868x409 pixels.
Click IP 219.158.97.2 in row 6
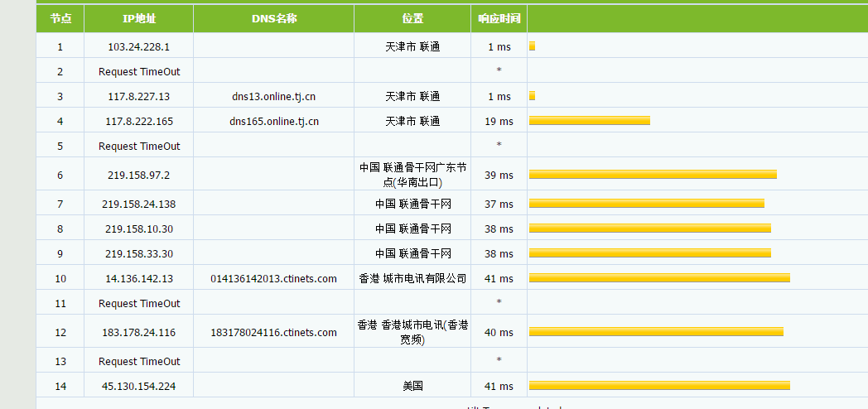(x=139, y=175)
